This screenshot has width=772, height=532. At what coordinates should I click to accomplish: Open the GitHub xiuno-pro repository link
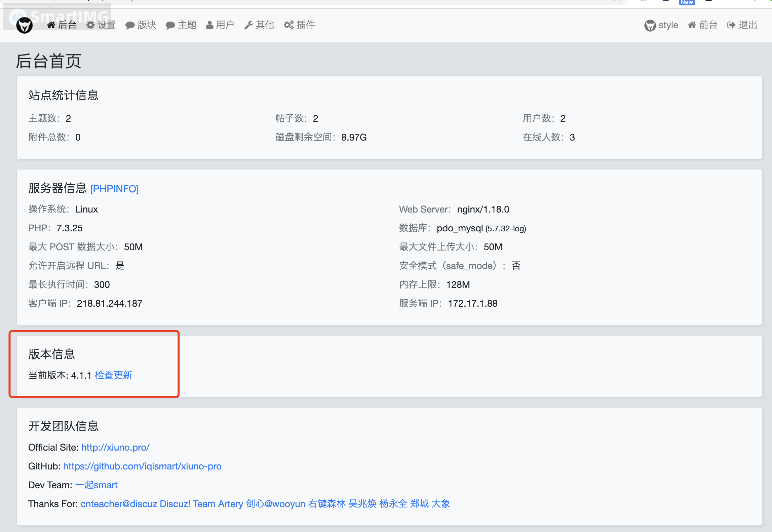point(142,466)
